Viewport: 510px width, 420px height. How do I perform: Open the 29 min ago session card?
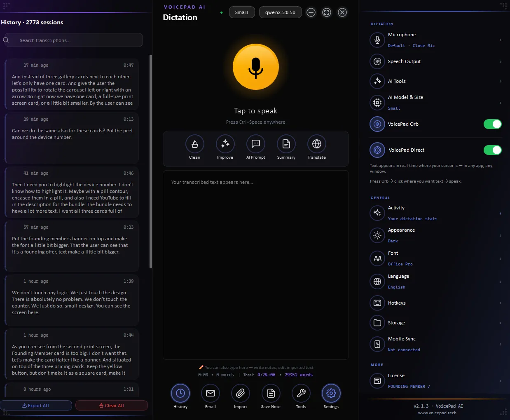pyautogui.click(x=72, y=138)
